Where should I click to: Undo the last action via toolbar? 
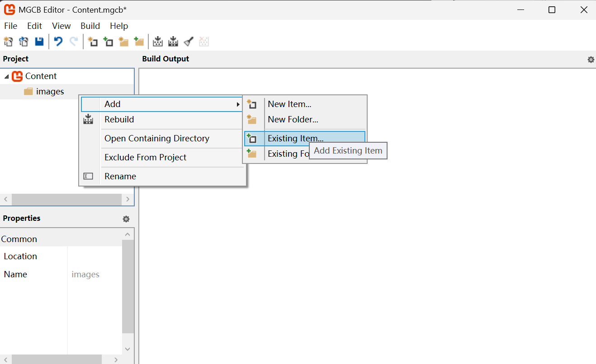click(x=58, y=42)
